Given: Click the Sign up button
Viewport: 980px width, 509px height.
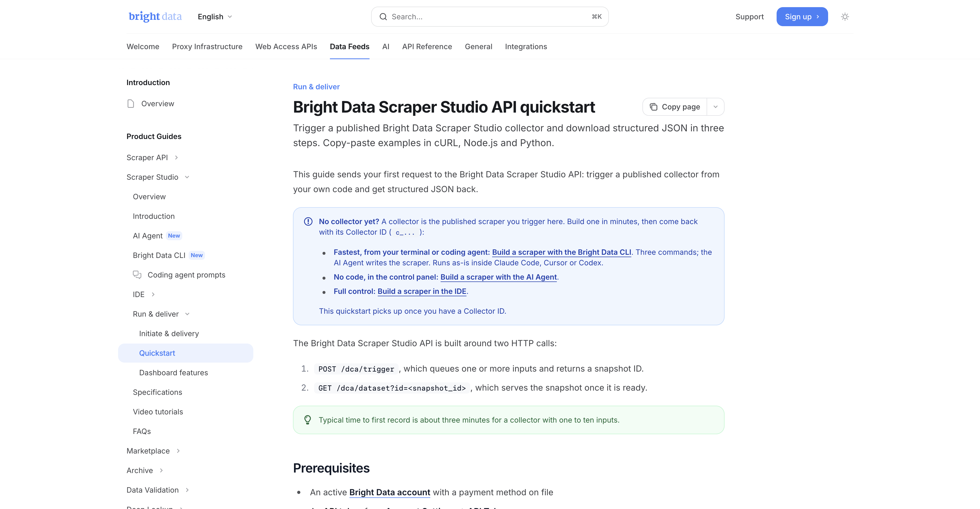Looking at the screenshot, I should [x=802, y=17].
